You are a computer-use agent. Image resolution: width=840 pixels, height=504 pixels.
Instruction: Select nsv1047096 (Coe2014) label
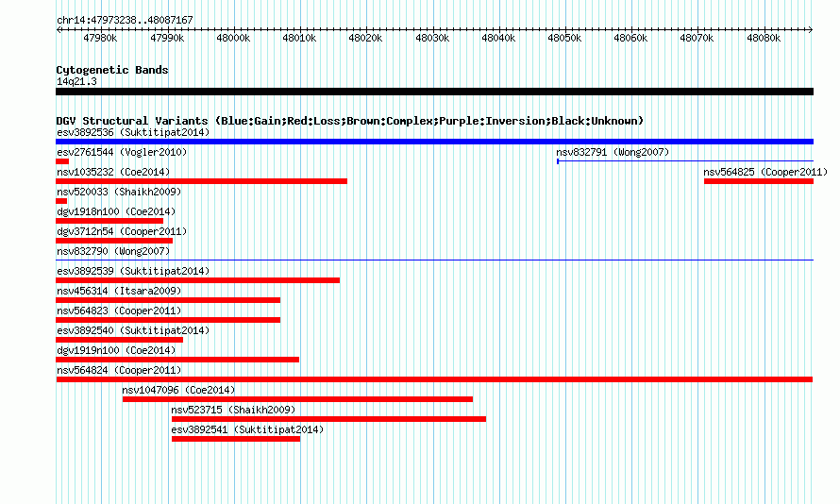tap(178, 390)
